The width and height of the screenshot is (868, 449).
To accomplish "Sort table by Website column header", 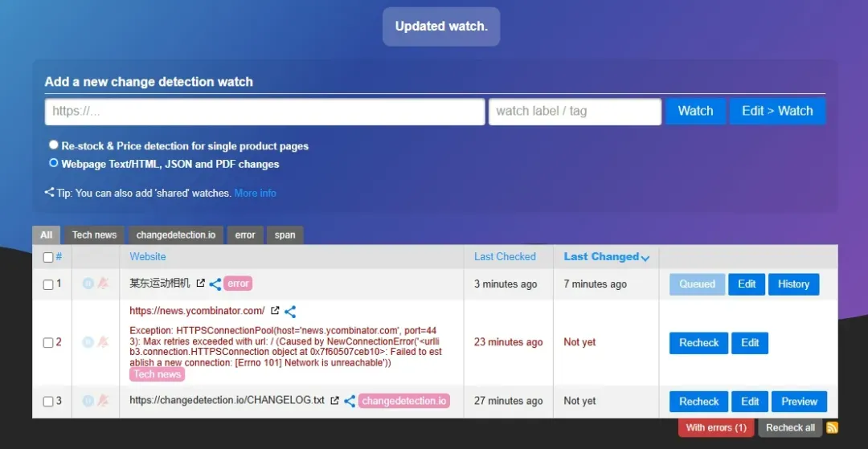I will click(148, 257).
